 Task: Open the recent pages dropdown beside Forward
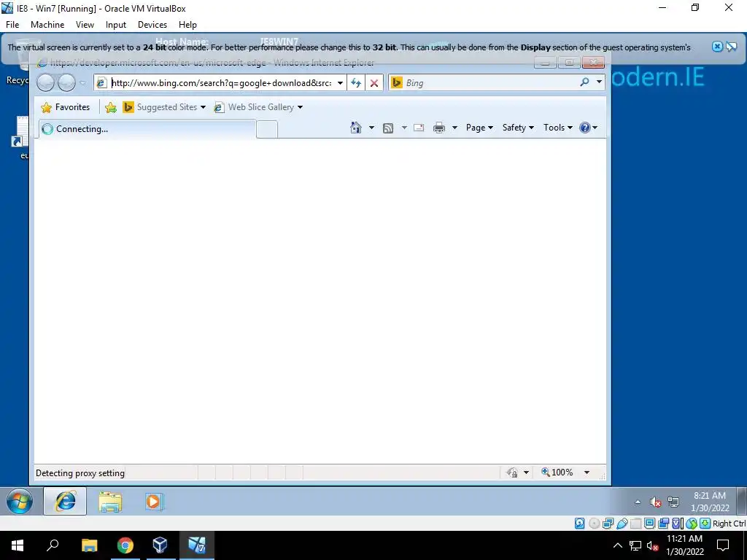(x=82, y=83)
